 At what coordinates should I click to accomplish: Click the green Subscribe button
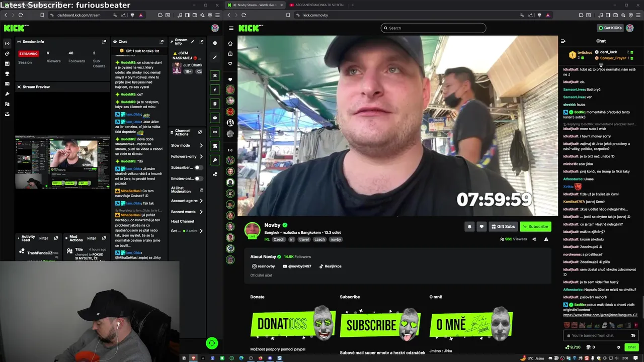click(x=535, y=227)
